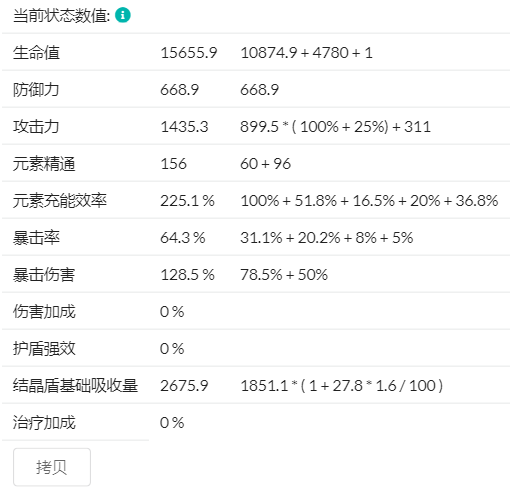The width and height of the screenshot is (520, 504).
Task: Click the 暴击率 value 64.3 %
Action: coord(183,238)
